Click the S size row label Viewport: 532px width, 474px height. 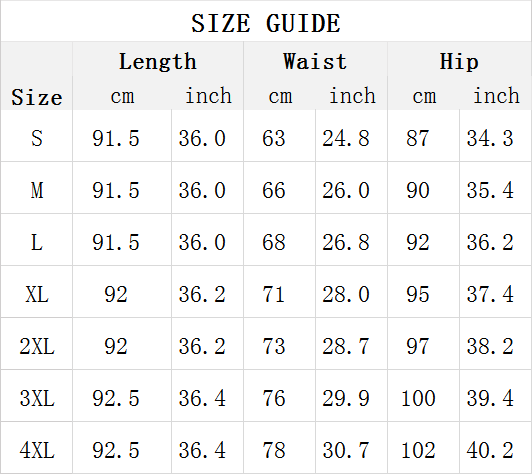tap(37, 138)
